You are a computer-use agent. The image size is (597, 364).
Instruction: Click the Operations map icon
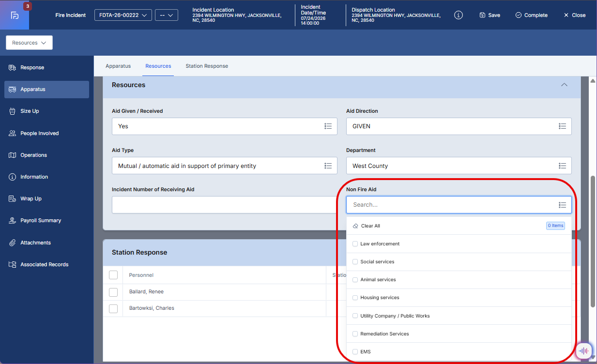[x=13, y=155]
